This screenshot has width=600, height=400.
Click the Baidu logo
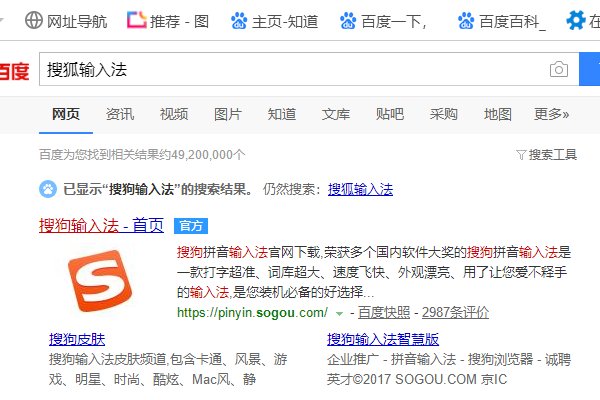click(14, 71)
